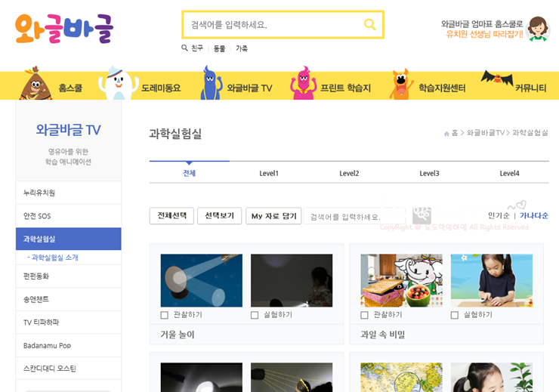
Task: Click the 친구 suggested keyword
Action: coord(197,48)
